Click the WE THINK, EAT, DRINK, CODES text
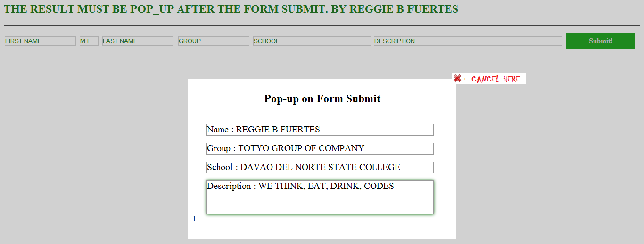This screenshot has width=644, height=244. pyautogui.click(x=326, y=186)
